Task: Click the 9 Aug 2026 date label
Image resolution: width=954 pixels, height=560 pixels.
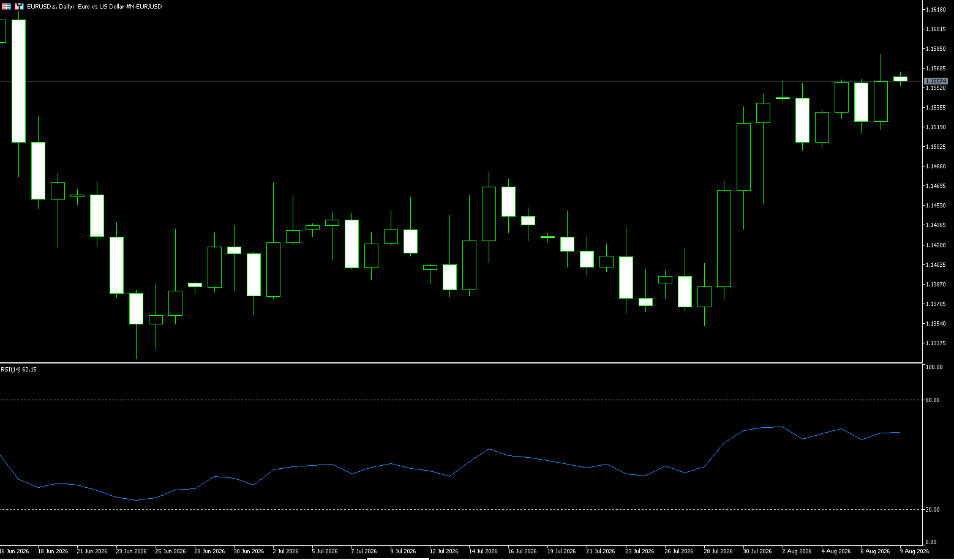Action: coord(914,551)
